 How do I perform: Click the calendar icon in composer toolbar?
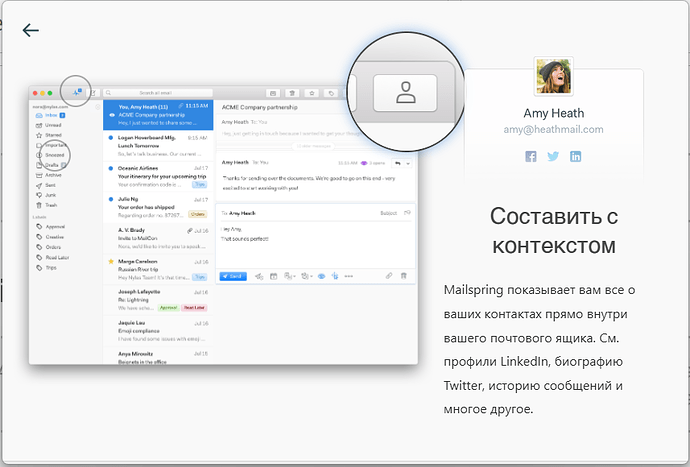click(273, 276)
